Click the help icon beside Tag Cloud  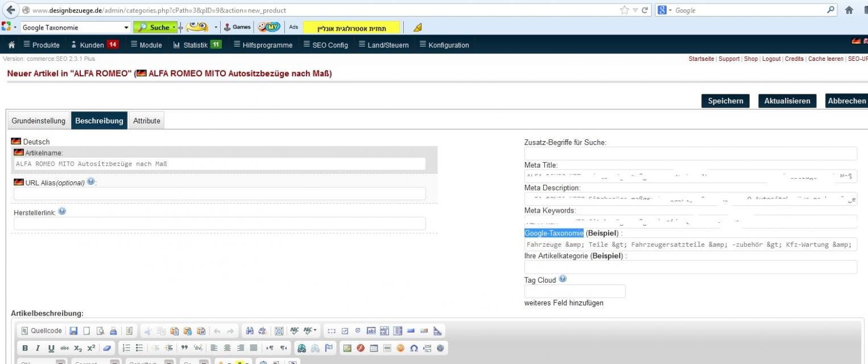pos(563,279)
